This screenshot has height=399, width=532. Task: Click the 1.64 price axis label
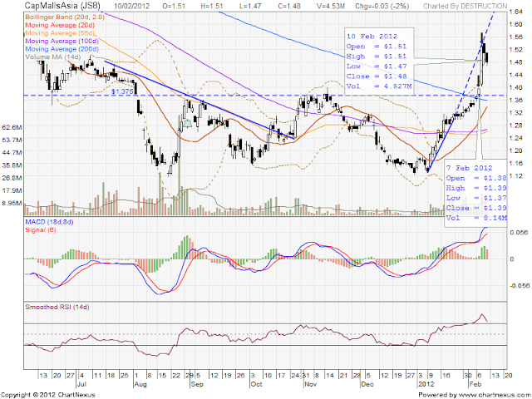[x=515, y=12]
